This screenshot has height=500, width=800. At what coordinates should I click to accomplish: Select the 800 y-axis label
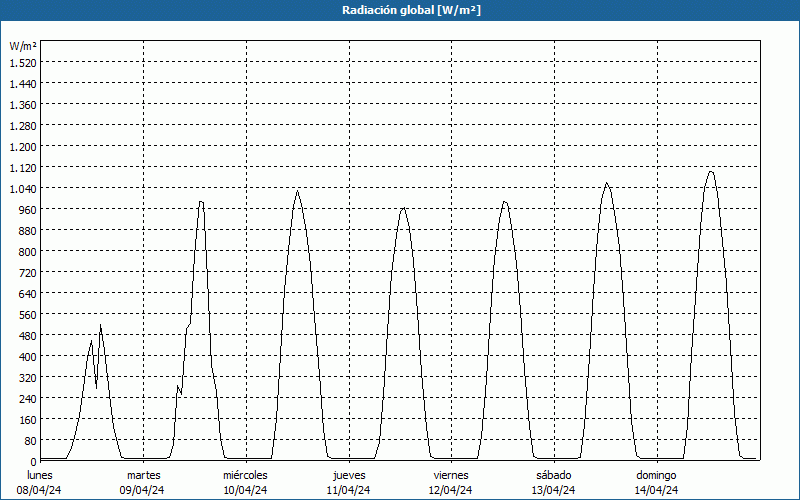click(28, 252)
